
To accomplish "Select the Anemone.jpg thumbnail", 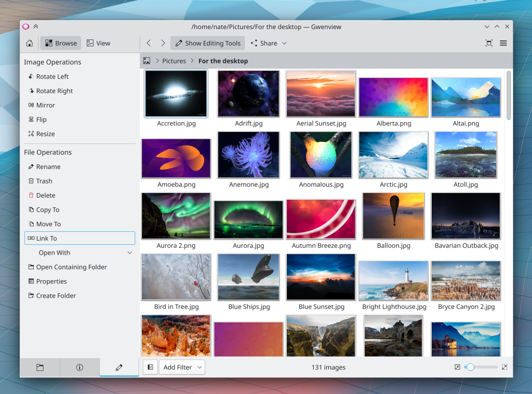I will (x=248, y=155).
